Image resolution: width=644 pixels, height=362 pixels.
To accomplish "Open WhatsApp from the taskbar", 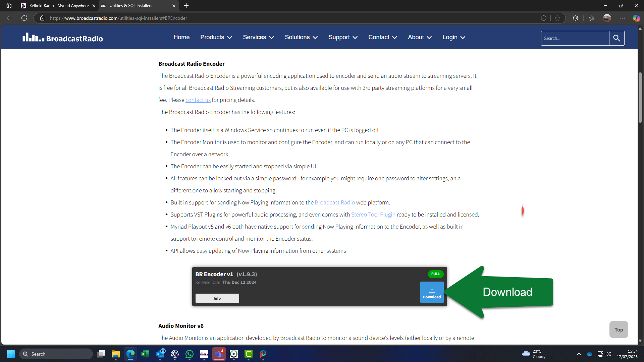I will coord(190,354).
